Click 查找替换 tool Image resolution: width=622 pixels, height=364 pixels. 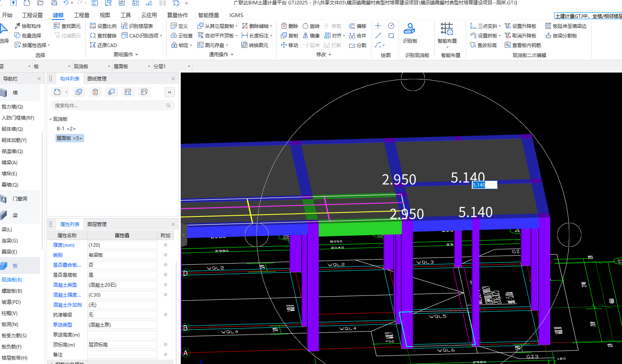click(103, 35)
